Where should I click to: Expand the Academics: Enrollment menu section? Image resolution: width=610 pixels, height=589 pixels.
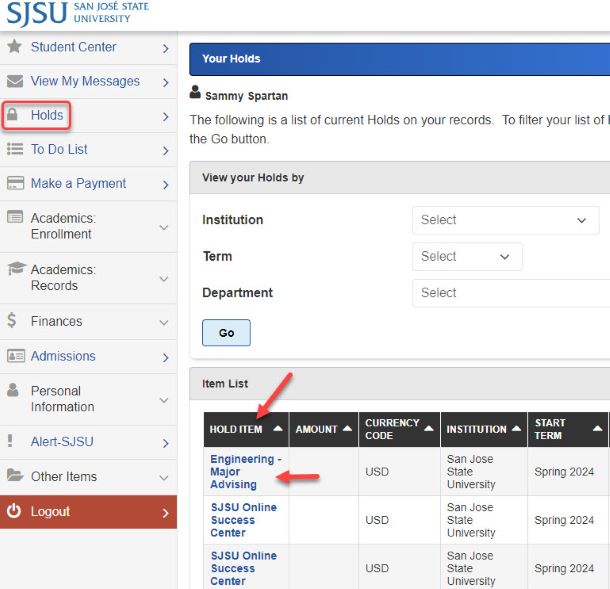click(x=88, y=226)
